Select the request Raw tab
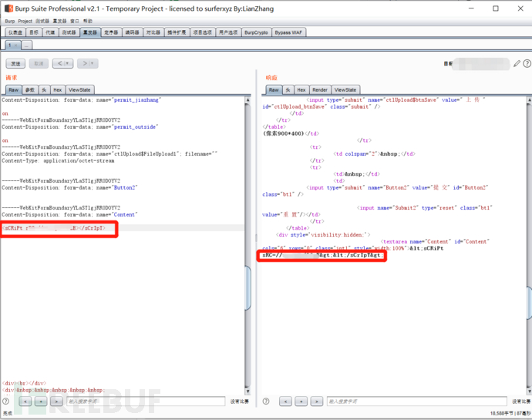 (x=14, y=90)
